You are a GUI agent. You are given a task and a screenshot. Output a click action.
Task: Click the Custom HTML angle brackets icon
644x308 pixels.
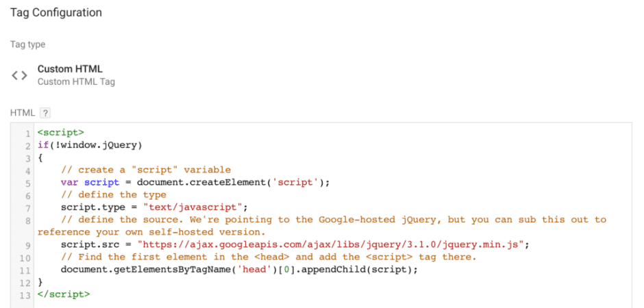19,75
